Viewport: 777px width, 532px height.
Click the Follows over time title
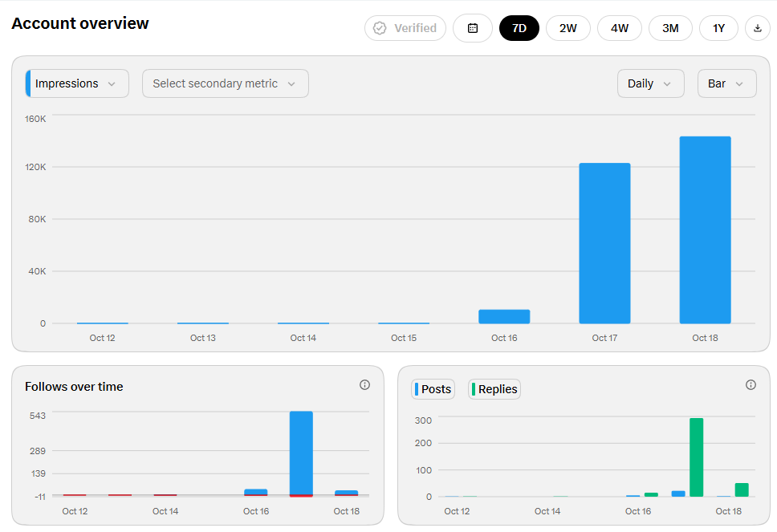(75, 387)
